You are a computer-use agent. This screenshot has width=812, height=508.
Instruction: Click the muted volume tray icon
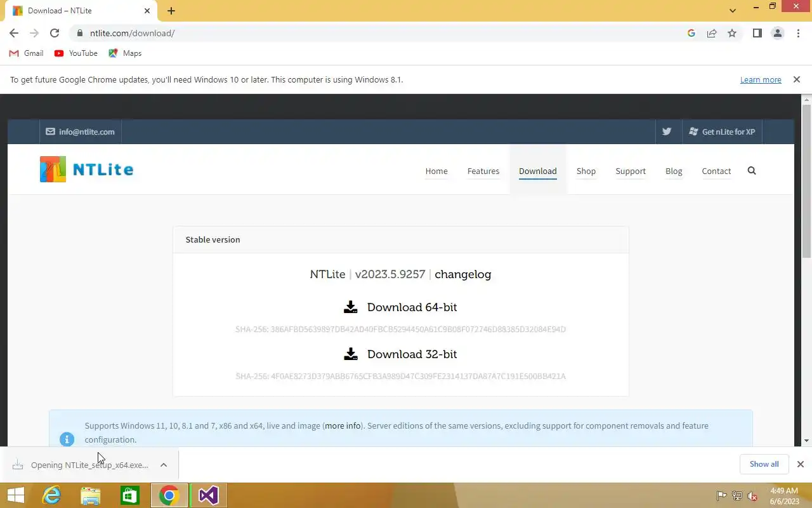tap(752, 496)
